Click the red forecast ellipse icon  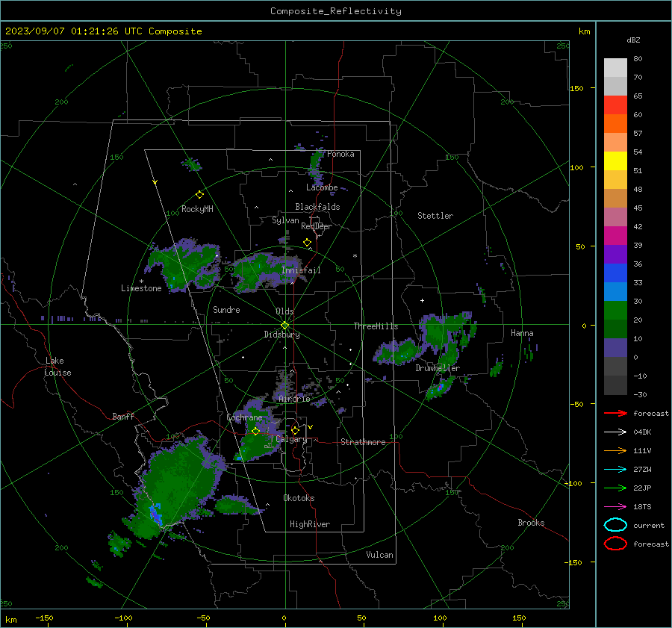[x=615, y=544]
